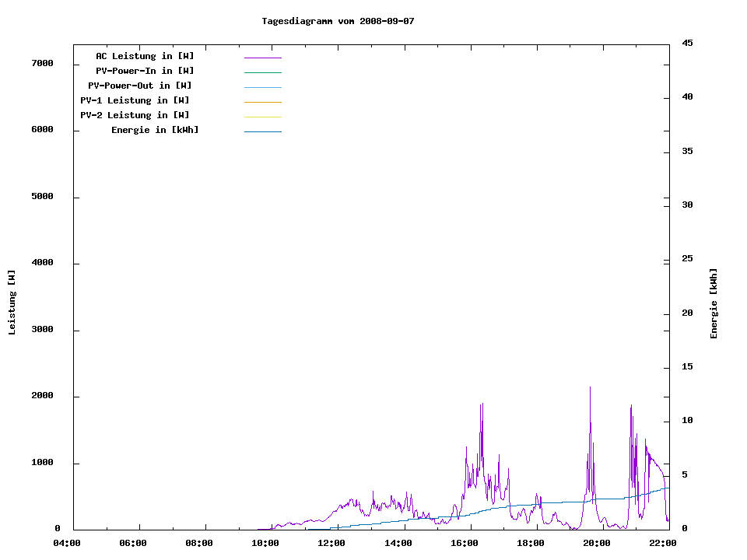Click the 3000 tick label on the power axis
Screen dimensions: 747x560
(42, 330)
